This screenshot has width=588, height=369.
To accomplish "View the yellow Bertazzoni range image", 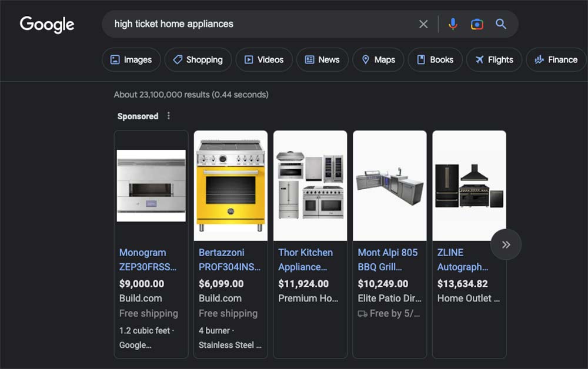I will (x=230, y=186).
